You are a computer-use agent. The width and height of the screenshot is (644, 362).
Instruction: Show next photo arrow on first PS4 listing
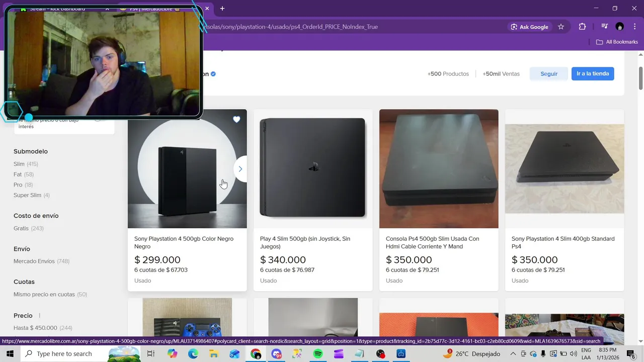(x=240, y=169)
